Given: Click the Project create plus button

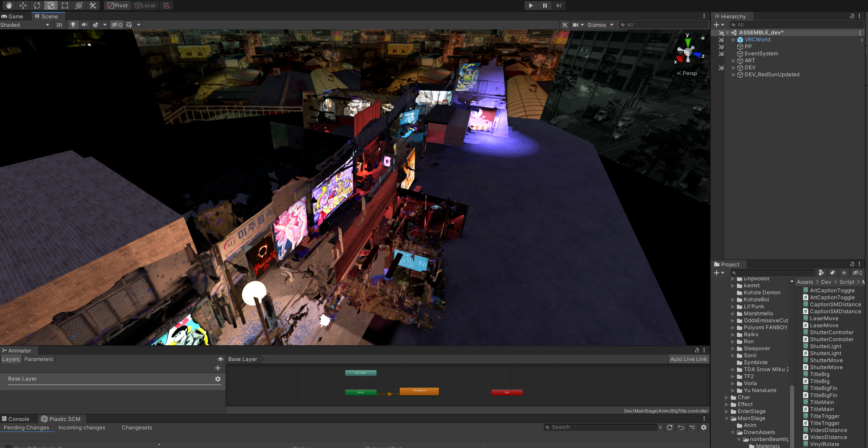Looking at the screenshot, I should point(719,273).
